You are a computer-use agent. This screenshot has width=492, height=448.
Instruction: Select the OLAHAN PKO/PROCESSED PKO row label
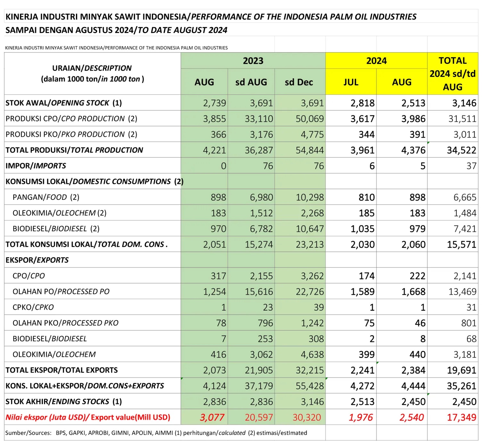pos(65,323)
